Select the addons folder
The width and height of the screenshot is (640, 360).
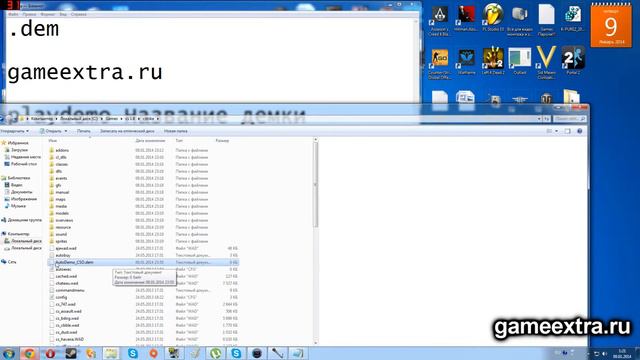tap(62, 150)
